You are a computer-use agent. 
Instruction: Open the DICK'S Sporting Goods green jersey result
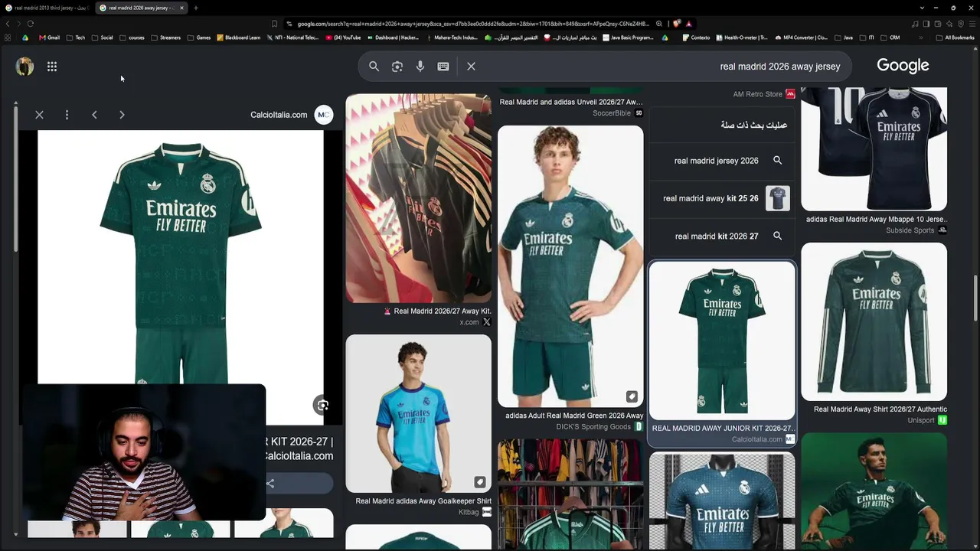tap(570, 279)
